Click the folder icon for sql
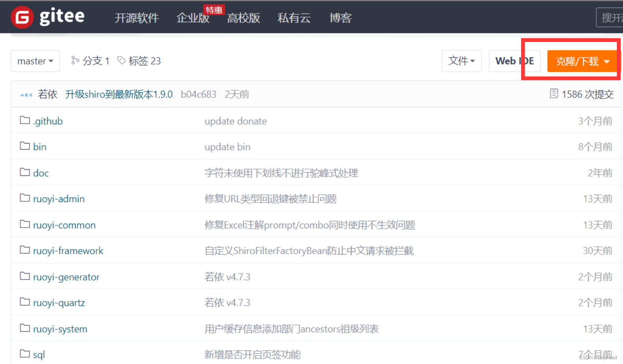The image size is (623, 364). [x=25, y=354]
